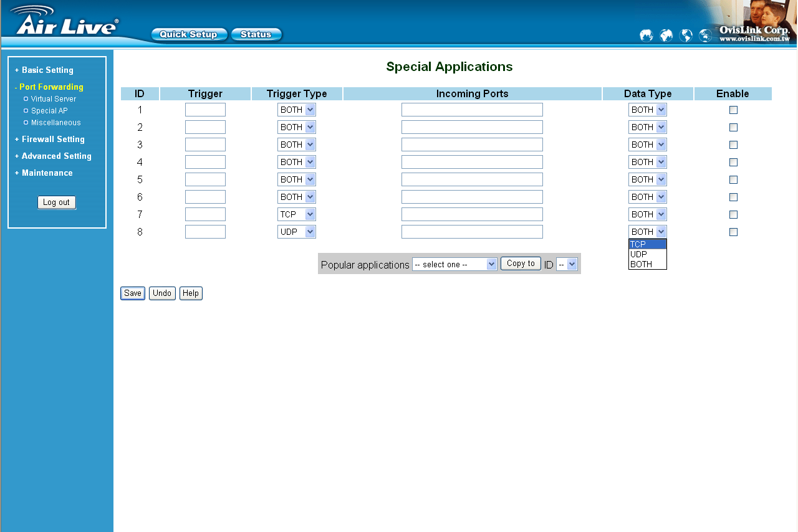Screen dimensions: 798x532
Task: Open Special AP page
Action: pyautogui.click(x=49, y=111)
